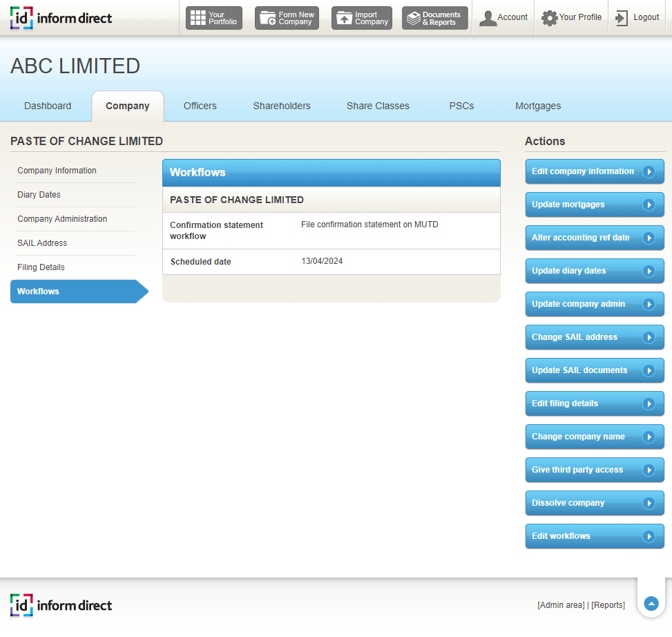Image resolution: width=672 pixels, height=637 pixels.
Task: Select Company Information in sidebar
Action: point(57,171)
